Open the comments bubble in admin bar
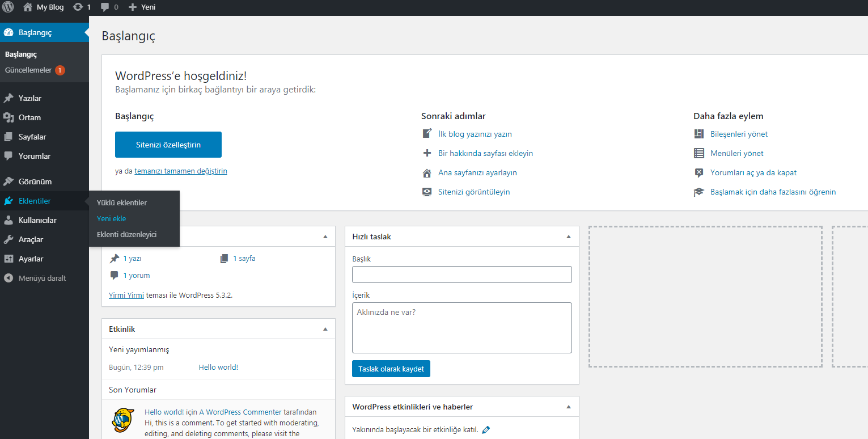The height and width of the screenshot is (439, 868). (x=105, y=7)
